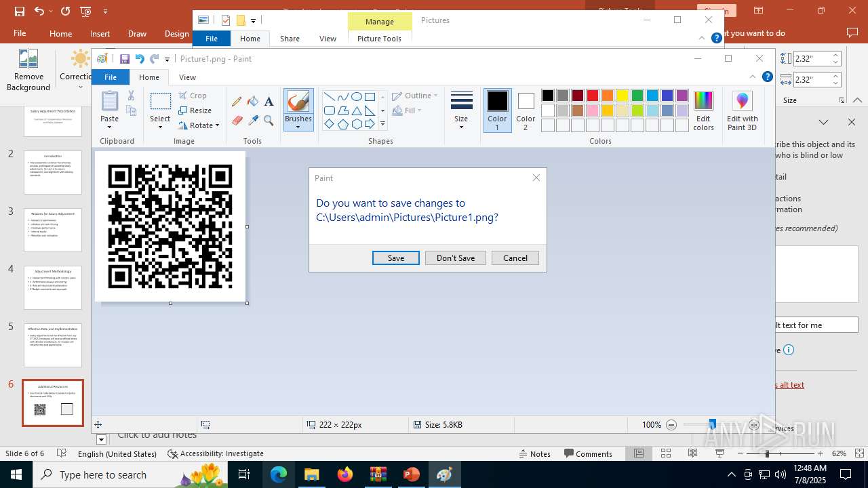The width and height of the screenshot is (868, 488).
Task: Select the Eraser tool in Paint
Action: pyautogui.click(x=237, y=121)
